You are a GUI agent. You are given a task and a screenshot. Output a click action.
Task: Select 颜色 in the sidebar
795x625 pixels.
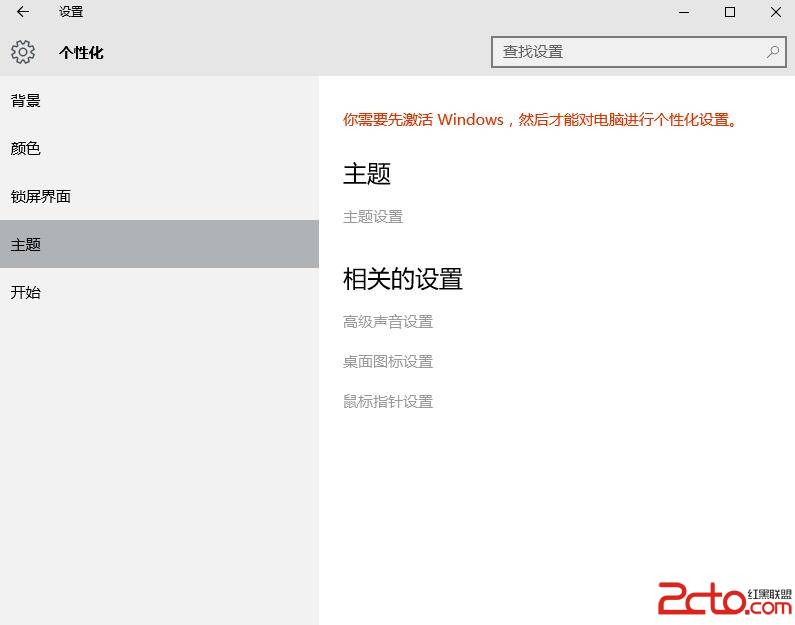tap(26, 149)
